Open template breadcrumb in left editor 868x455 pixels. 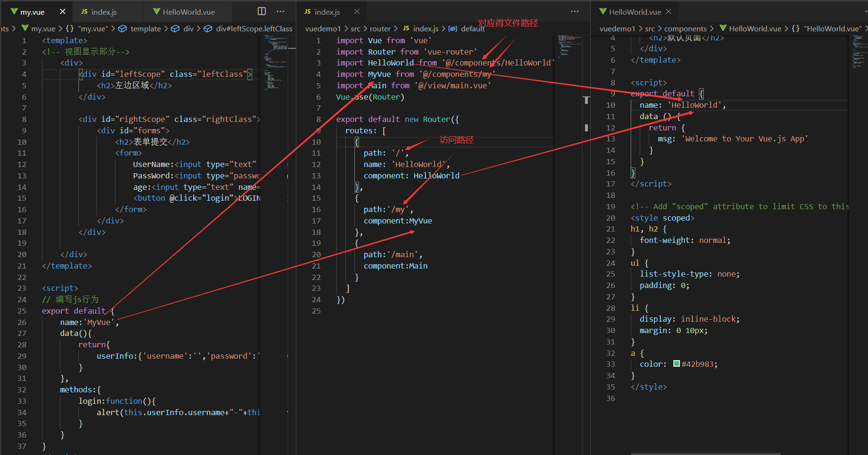click(145, 28)
